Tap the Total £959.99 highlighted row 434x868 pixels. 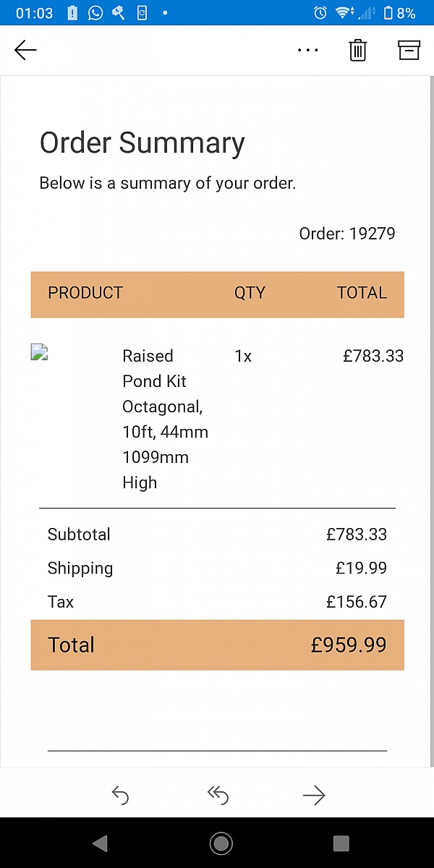pos(217,644)
